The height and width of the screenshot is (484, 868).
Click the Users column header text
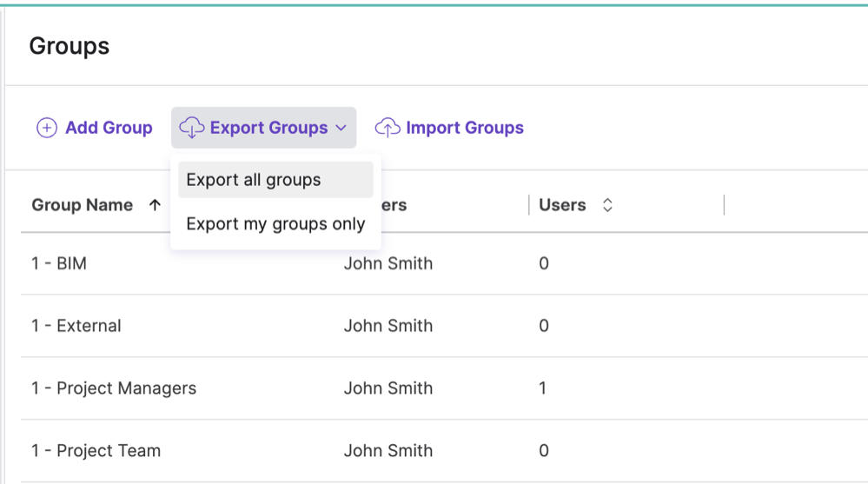pyautogui.click(x=562, y=205)
